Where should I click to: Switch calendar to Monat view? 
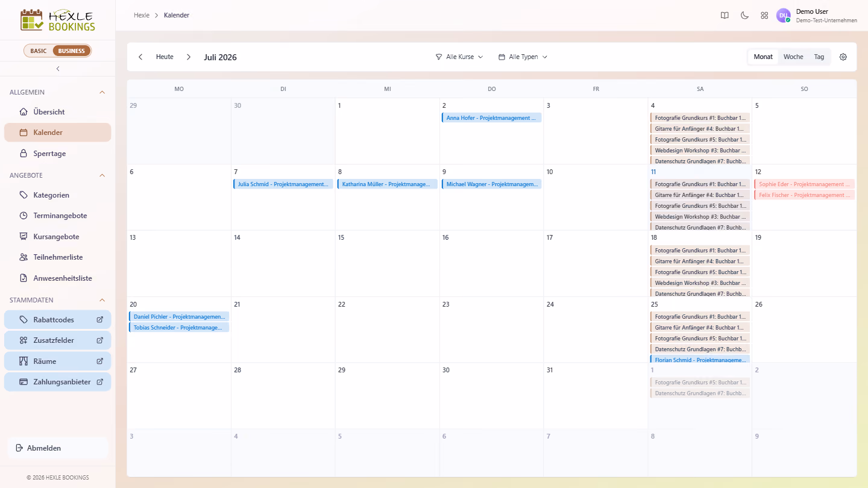(x=763, y=57)
